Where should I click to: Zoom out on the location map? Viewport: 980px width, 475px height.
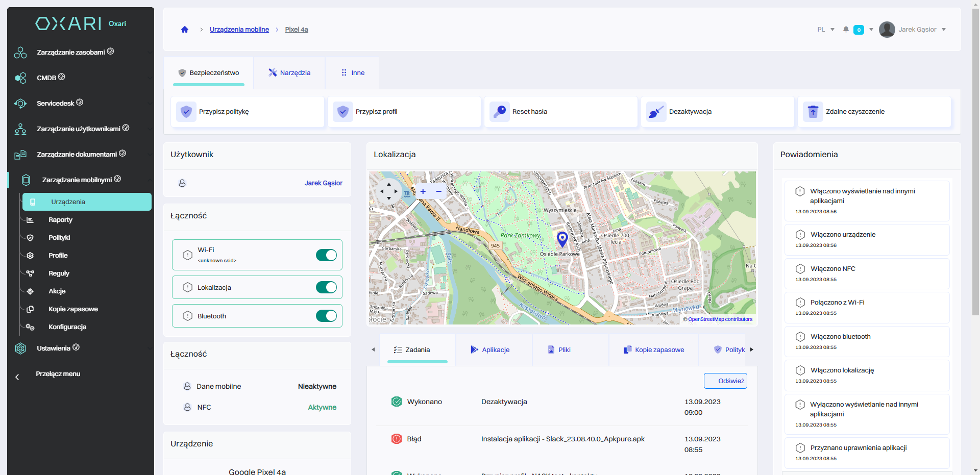click(x=438, y=191)
